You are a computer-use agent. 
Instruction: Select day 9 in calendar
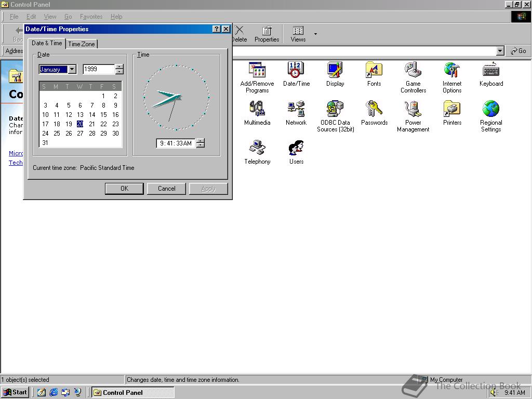coord(115,105)
